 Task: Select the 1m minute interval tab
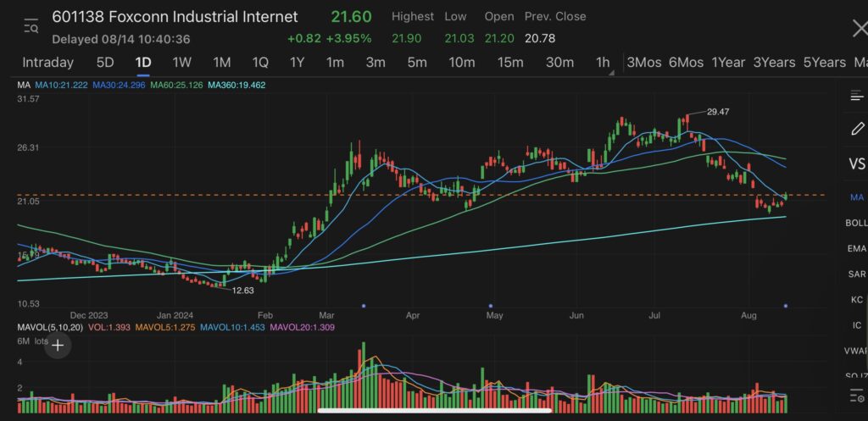[335, 63]
